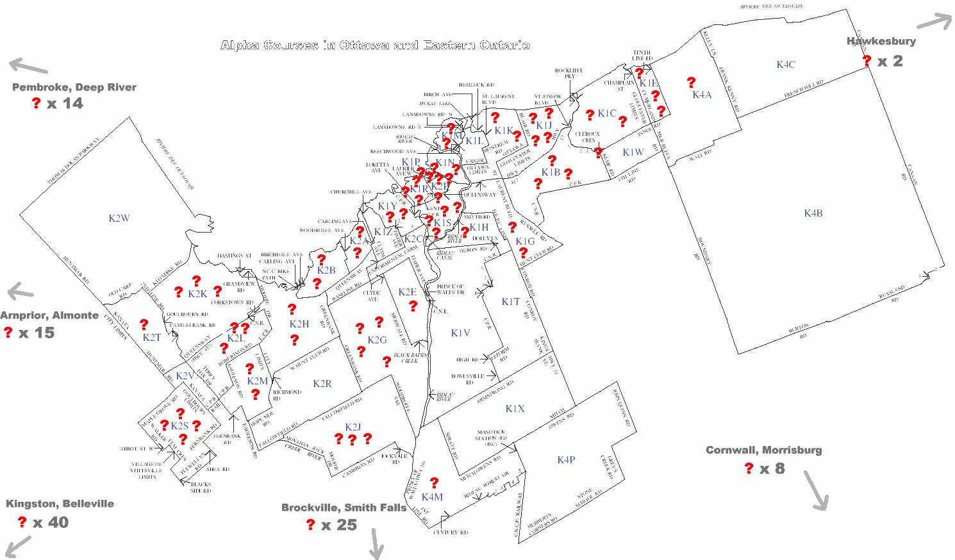Open the Pembroke, Deep River label
Screen dimensions: 955x560
[74, 87]
